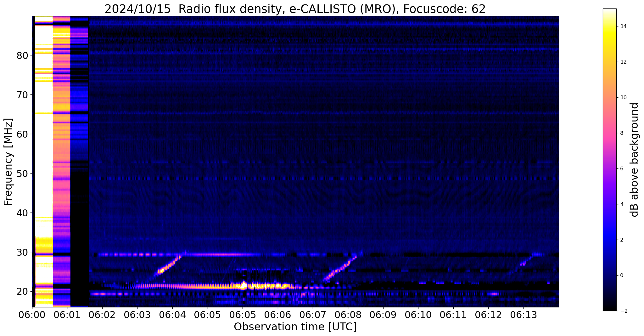The image size is (644, 336).
Task: Pick the colorbar tick label reading 14
Action: click(x=623, y=26)
